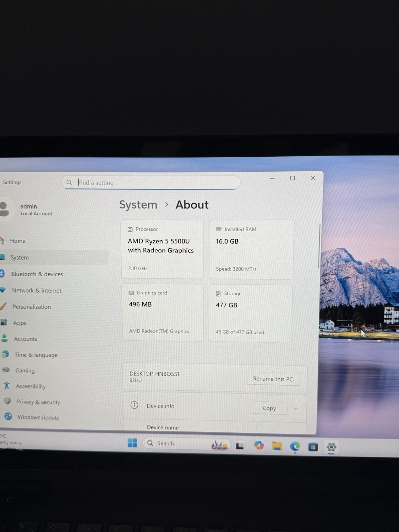The image size is (399, 532).
Task: Click the Device info circle icon
Action: tap(134, 405)
